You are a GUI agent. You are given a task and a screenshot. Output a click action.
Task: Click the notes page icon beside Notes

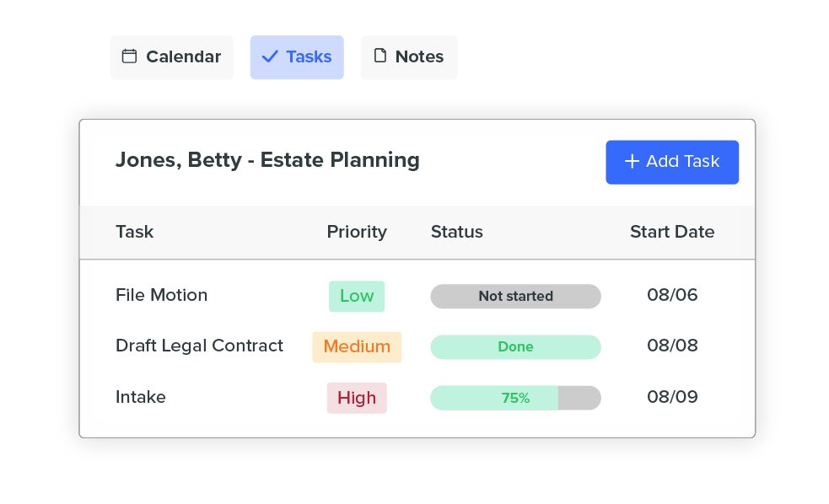381,56
